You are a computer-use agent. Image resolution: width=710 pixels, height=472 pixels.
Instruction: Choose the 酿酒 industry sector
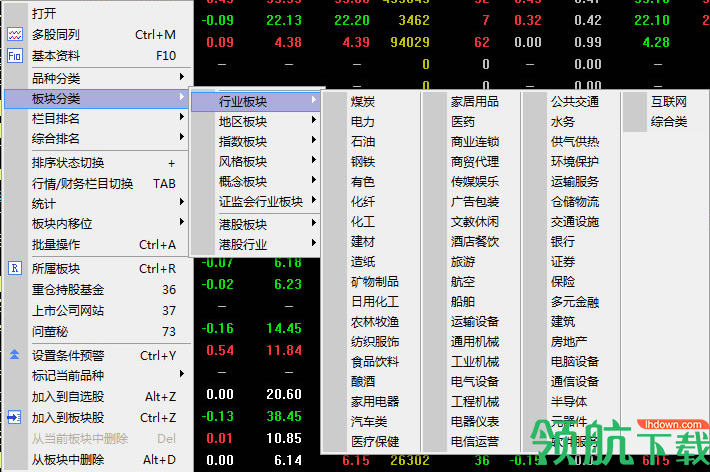[x=363, y=381]
